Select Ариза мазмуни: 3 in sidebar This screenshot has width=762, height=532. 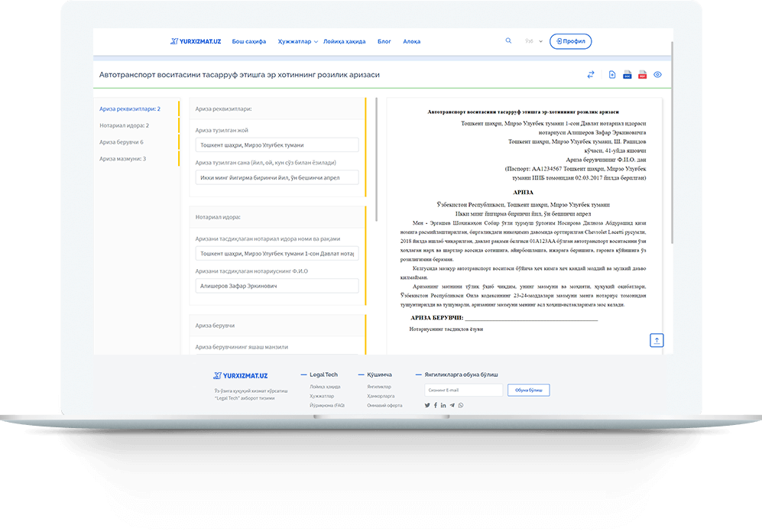(x=122, y=158)
